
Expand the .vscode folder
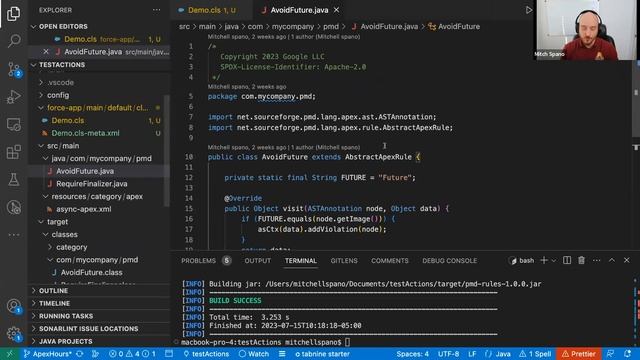(x=60, y=82)
